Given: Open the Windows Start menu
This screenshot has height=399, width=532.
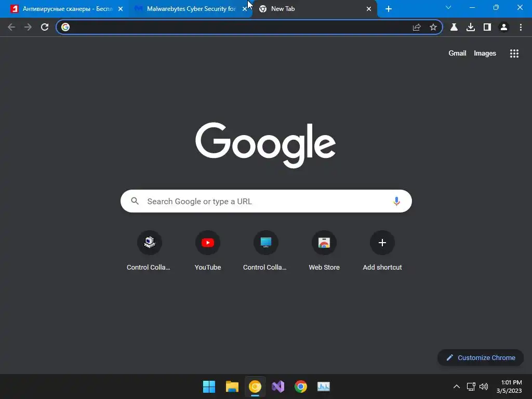Looking at the screenshot, I should pos(209,387).
